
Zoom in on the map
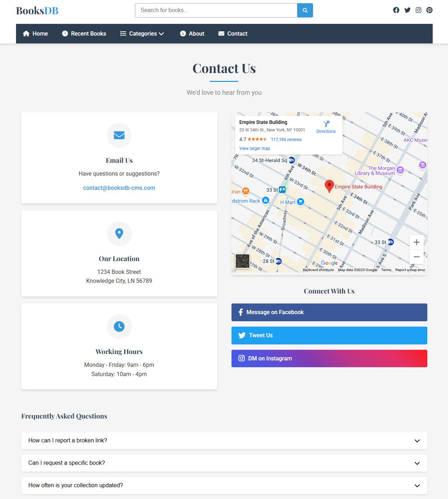click(417, 243)
